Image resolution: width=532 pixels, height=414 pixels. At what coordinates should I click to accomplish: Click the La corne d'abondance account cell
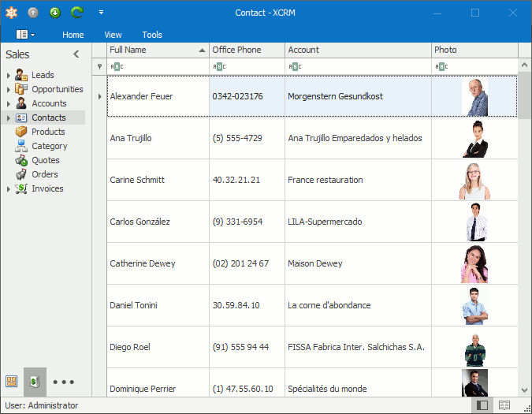coord(359,305)
